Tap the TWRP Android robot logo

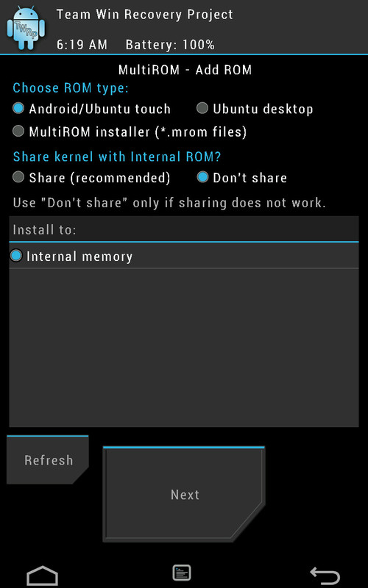tap(26, 28)
